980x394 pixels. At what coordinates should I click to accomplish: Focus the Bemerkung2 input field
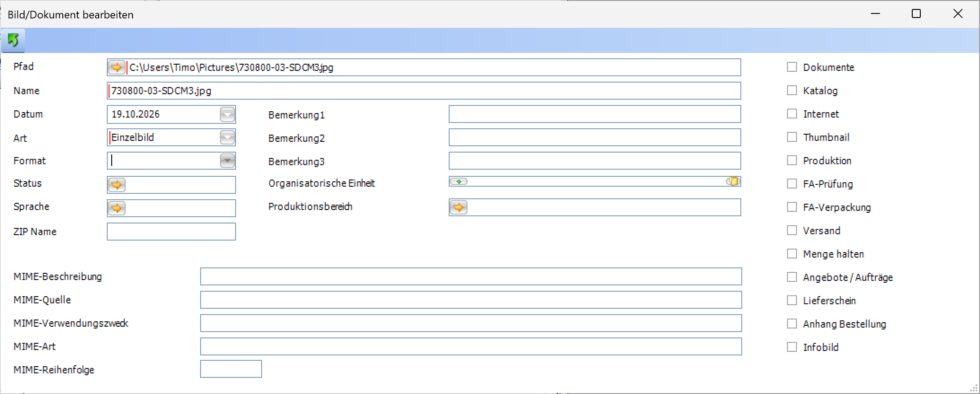pyautogui.click(x=595, y=137)
